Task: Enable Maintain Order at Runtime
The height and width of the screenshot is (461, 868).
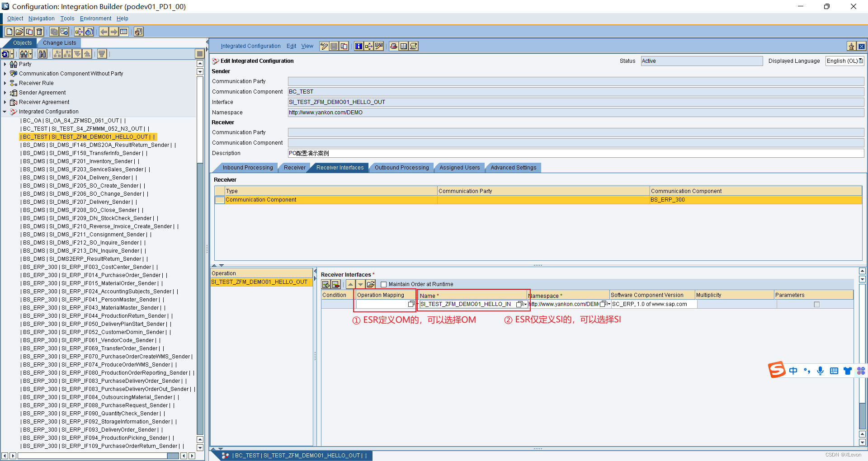Action: (384, 284)
